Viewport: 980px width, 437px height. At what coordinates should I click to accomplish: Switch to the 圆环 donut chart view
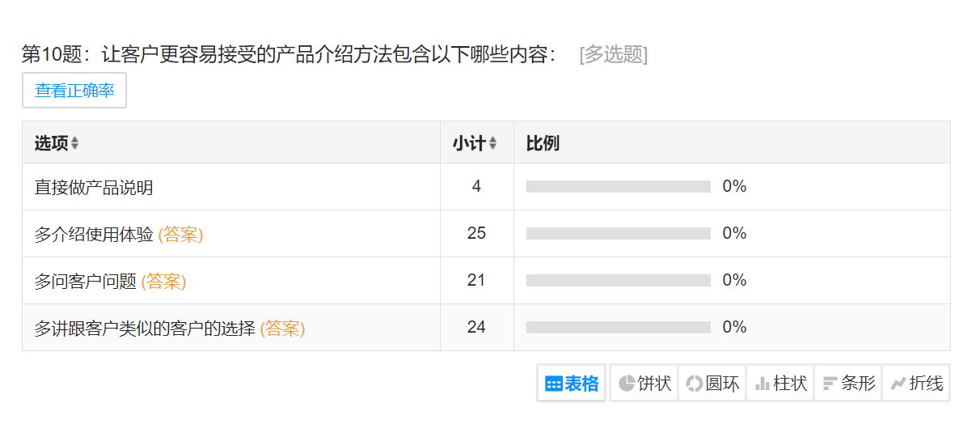coord(712,383)
